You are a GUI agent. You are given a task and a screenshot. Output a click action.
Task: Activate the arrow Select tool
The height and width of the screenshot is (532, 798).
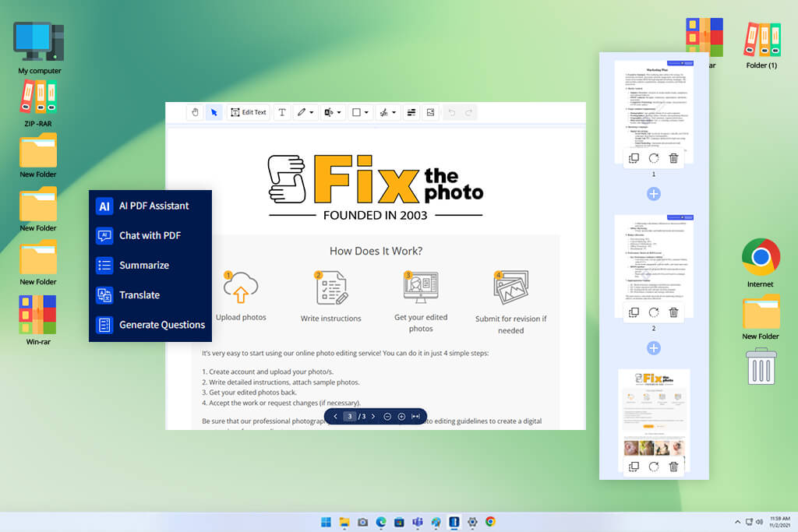214,112
